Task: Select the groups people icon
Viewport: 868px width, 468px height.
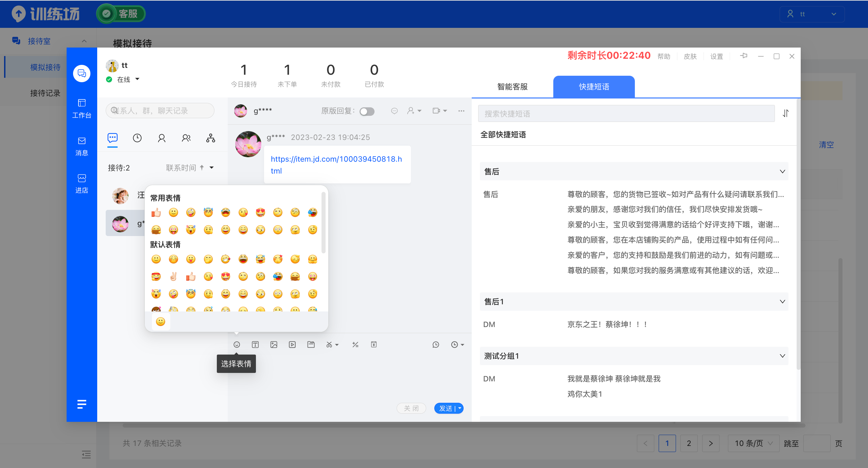Action: click(x=186, y=138)
